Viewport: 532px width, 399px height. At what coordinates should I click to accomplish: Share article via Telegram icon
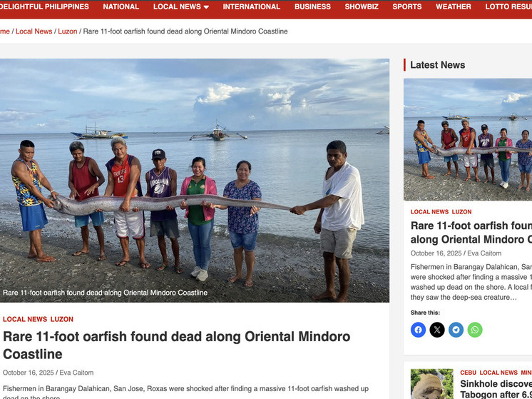pyautogui.click(x=456, y=330)
